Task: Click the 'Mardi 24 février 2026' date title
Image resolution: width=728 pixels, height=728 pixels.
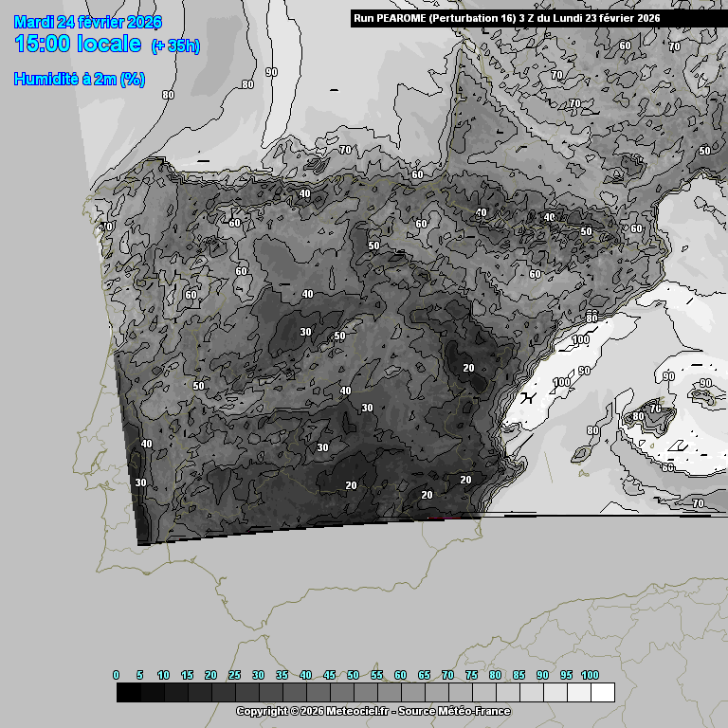Action: point(88,22)
